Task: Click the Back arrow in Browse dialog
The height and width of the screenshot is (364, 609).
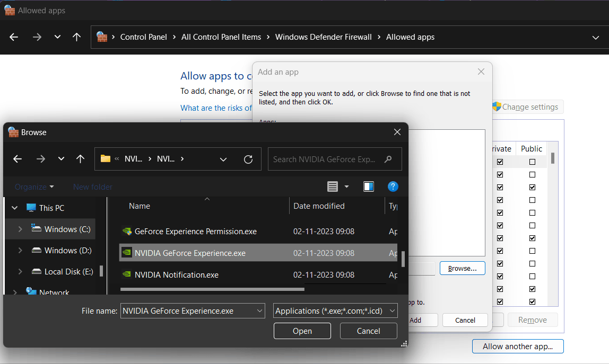Action: click(x=18, y=159)
